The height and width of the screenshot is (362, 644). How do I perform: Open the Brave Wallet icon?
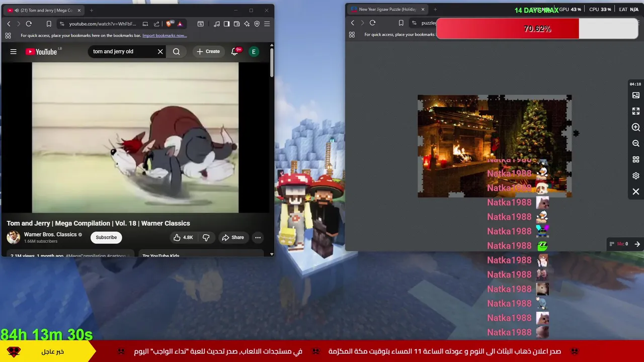point(237,24)
